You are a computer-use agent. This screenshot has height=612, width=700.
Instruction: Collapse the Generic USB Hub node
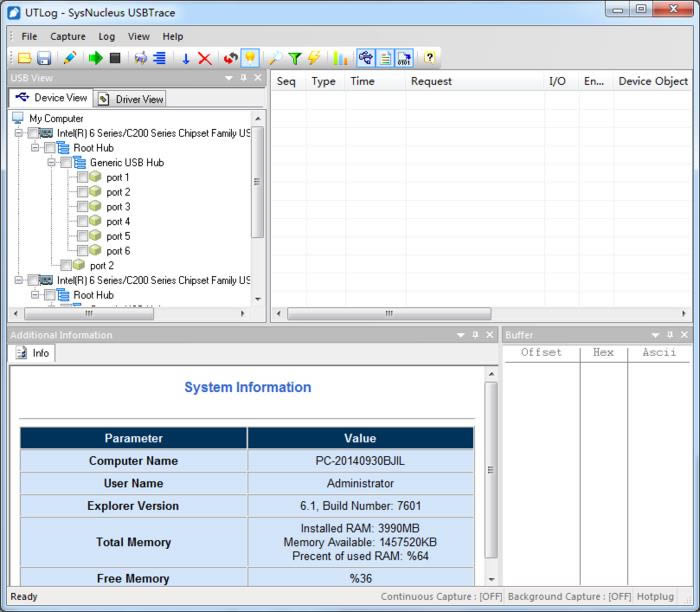pyautogui.click(x=51, y=162)
